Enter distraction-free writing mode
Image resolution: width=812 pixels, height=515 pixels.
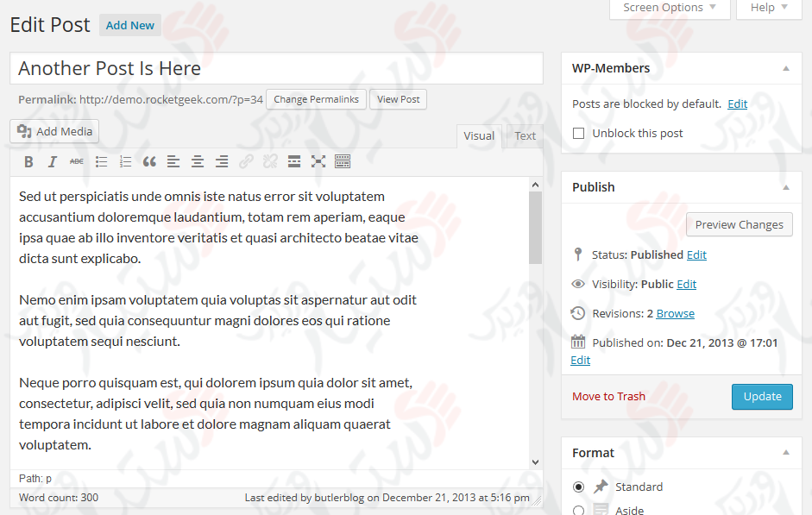click(x=318, y=161)
